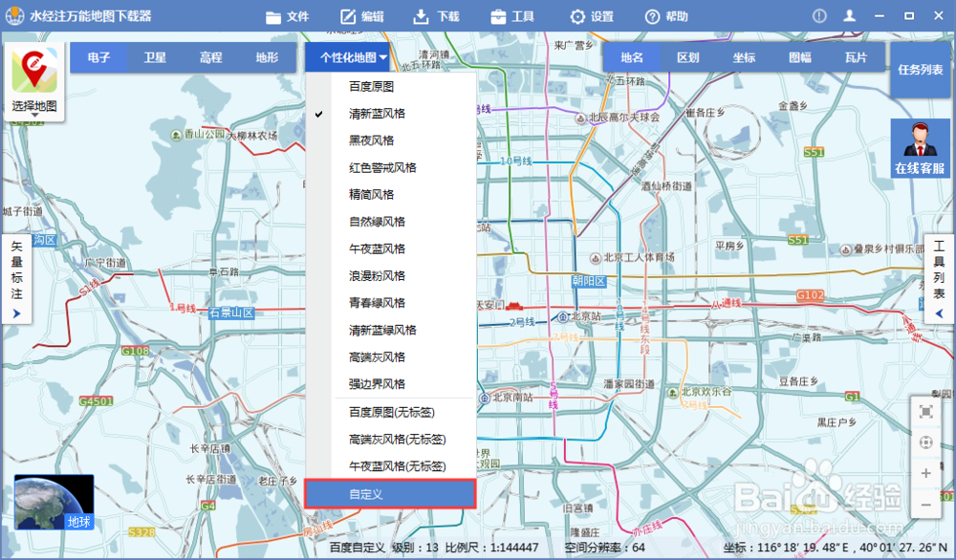Toggle the 地名 place-name overlay
The image size is (956, 560).
[x=631, y=56]
